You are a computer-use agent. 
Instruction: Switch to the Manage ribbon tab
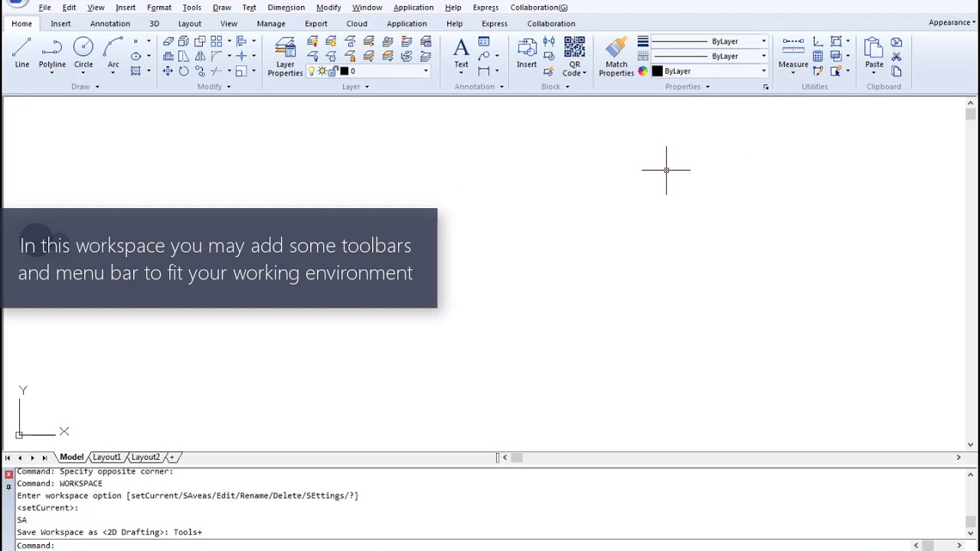pos(271,24)
